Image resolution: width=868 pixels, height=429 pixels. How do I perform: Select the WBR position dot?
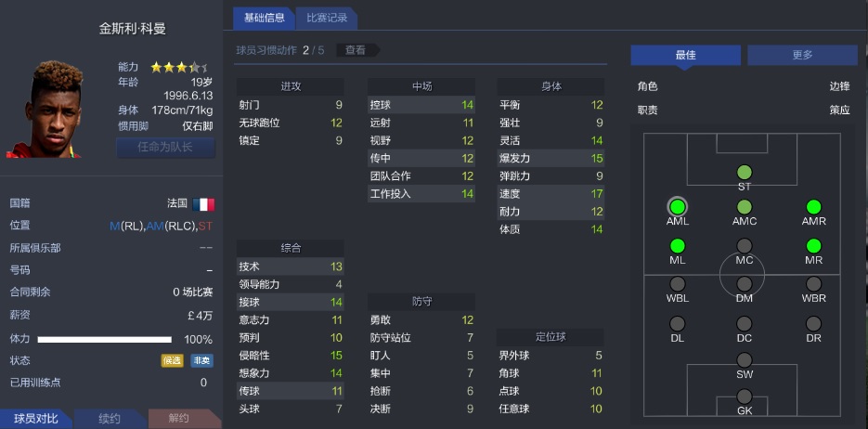click(814, 284)
